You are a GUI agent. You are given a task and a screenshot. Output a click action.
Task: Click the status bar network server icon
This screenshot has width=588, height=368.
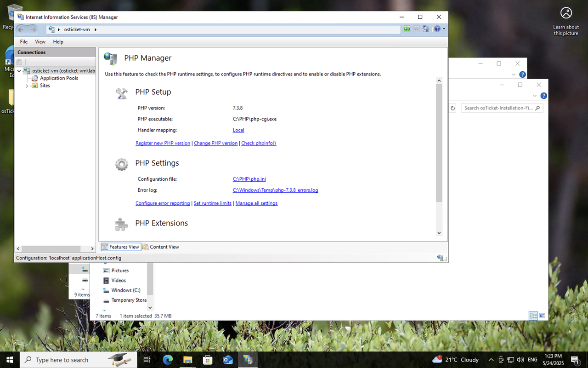point(440,258)
